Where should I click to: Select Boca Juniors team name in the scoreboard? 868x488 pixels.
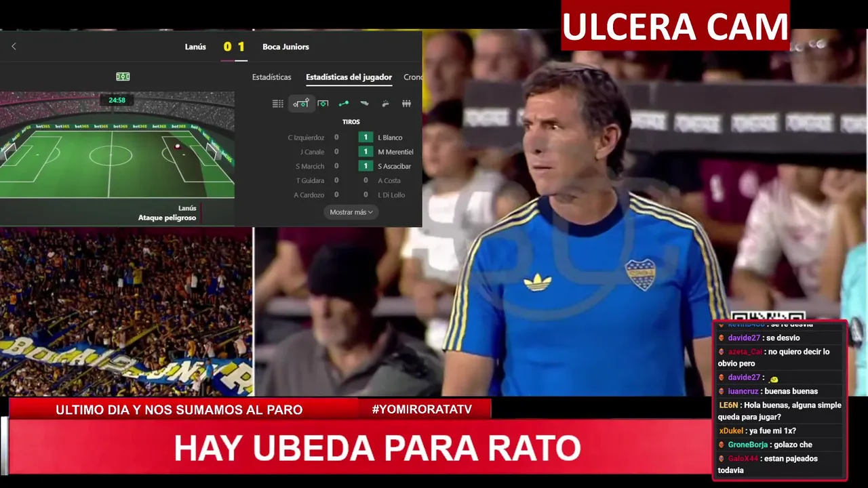point(285,47)
